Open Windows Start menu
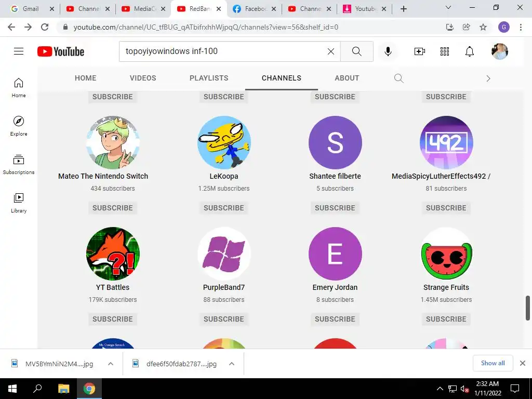The width and height of the screenshot is (532, 399). tap(12, 389)
